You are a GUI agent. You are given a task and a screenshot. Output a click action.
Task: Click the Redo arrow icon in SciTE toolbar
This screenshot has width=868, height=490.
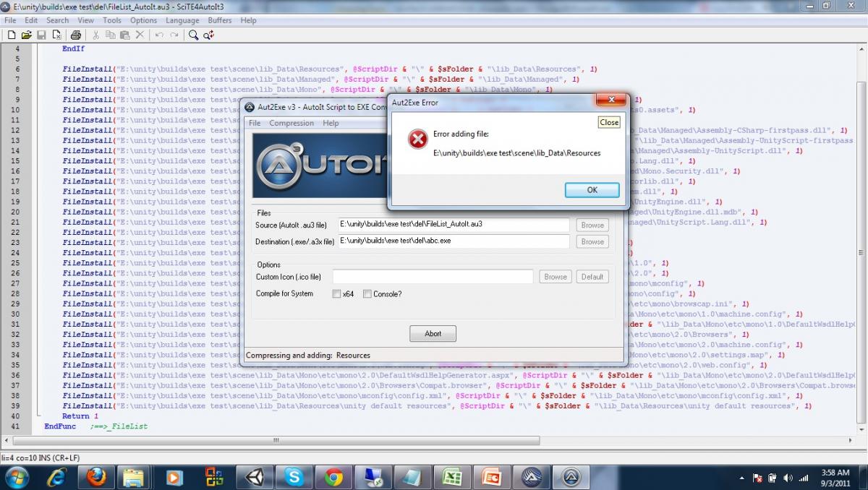174,35
